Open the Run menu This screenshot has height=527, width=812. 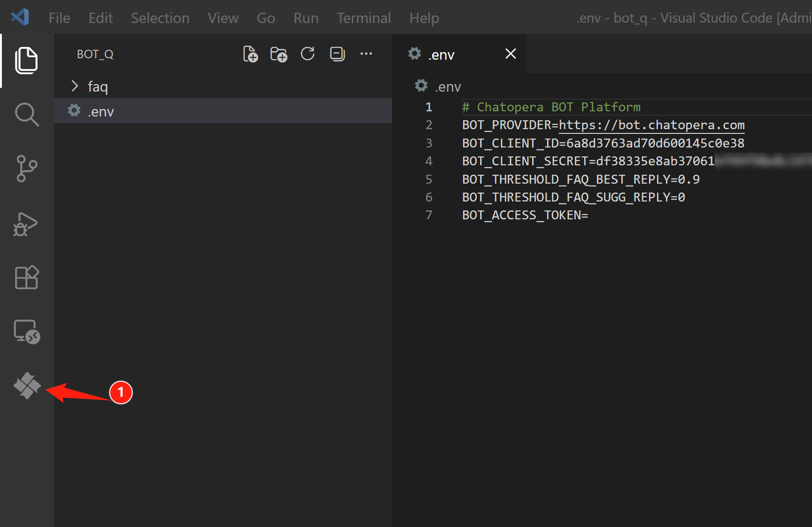(306, 18)
